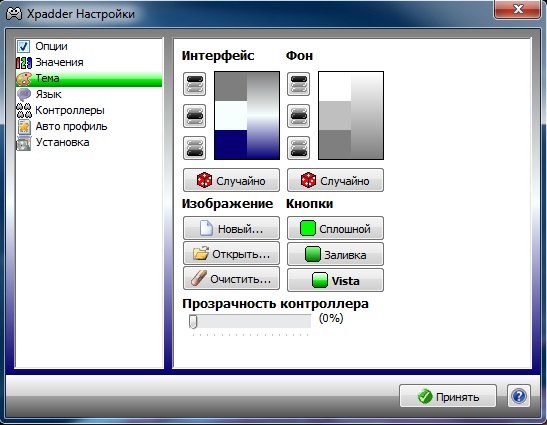This screenshot has height=425, width=547.
Task: Open the Язык section
Action: pos(89,94)
